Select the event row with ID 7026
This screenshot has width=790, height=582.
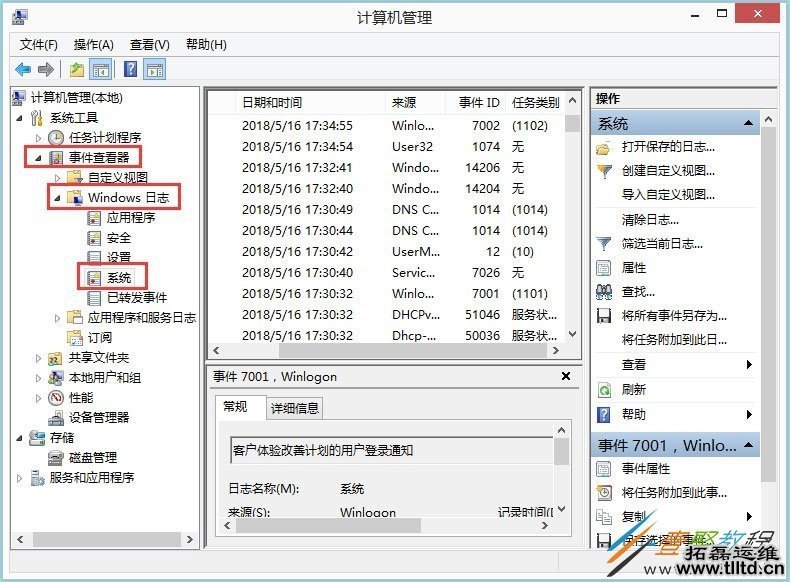tap(386, 273)
